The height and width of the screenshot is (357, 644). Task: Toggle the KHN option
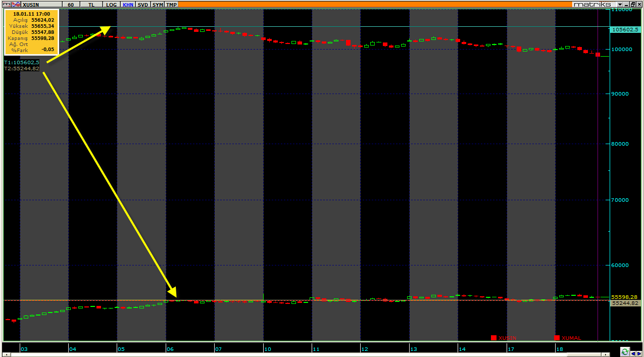128,5
